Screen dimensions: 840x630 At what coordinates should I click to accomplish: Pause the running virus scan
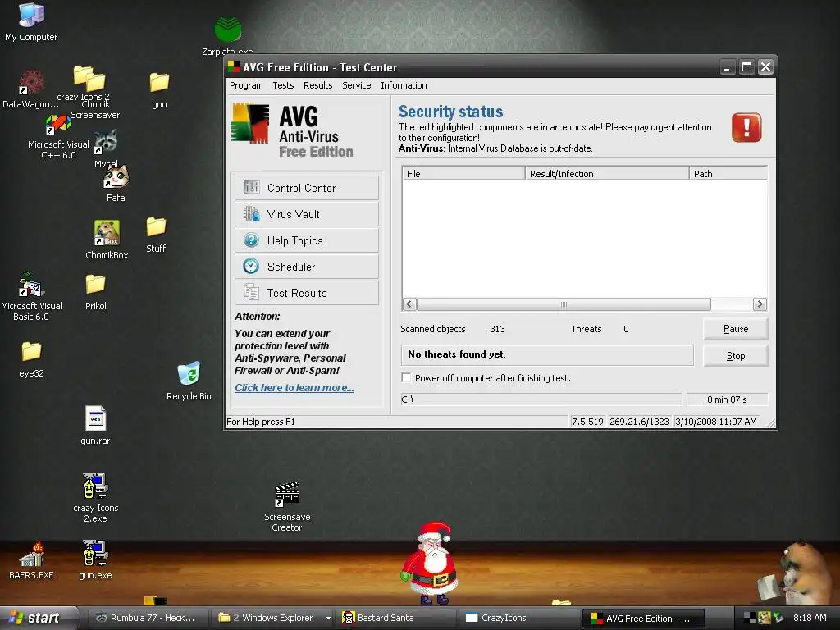coord(736,329)
